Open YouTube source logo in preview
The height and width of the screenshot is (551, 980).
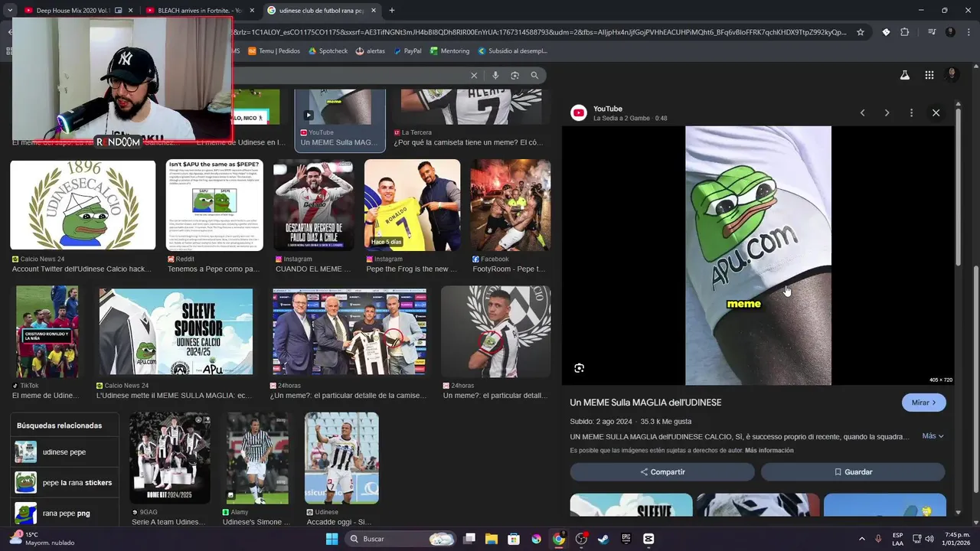pos(579,113)
